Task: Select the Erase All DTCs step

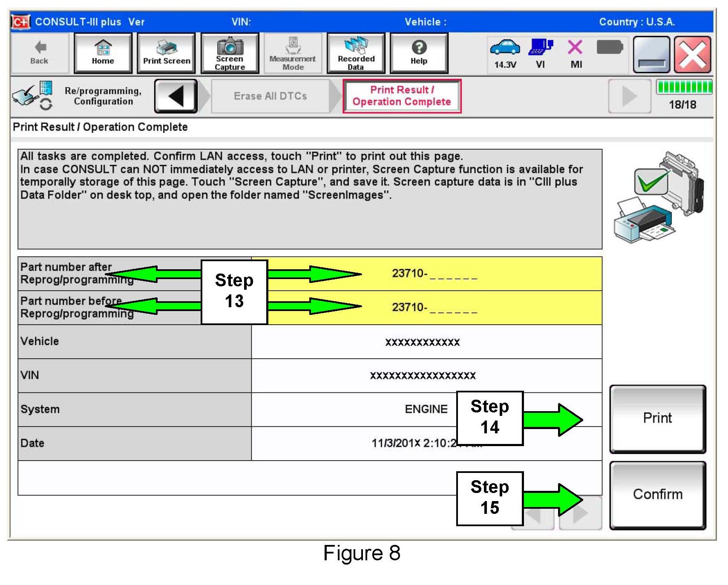Action: [x=270, y=96]
